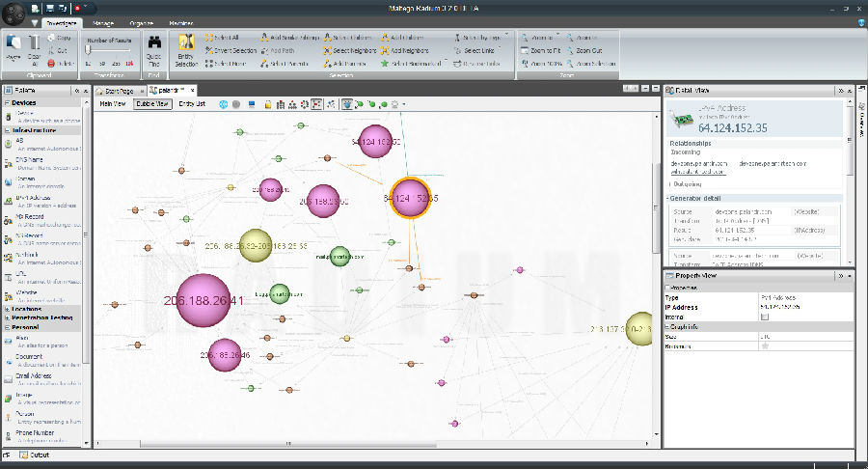Open the Manage ribbon tab

tap(103, 21)
